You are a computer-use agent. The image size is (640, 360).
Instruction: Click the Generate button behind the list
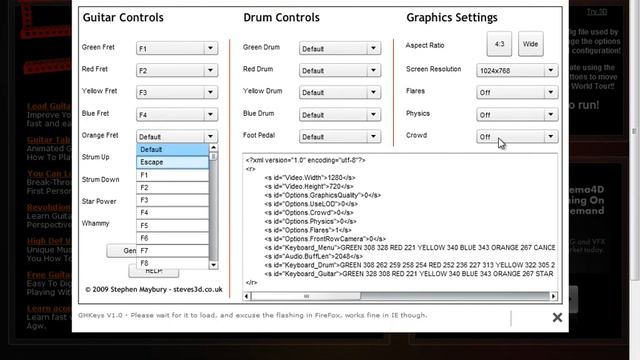[122, 251]
